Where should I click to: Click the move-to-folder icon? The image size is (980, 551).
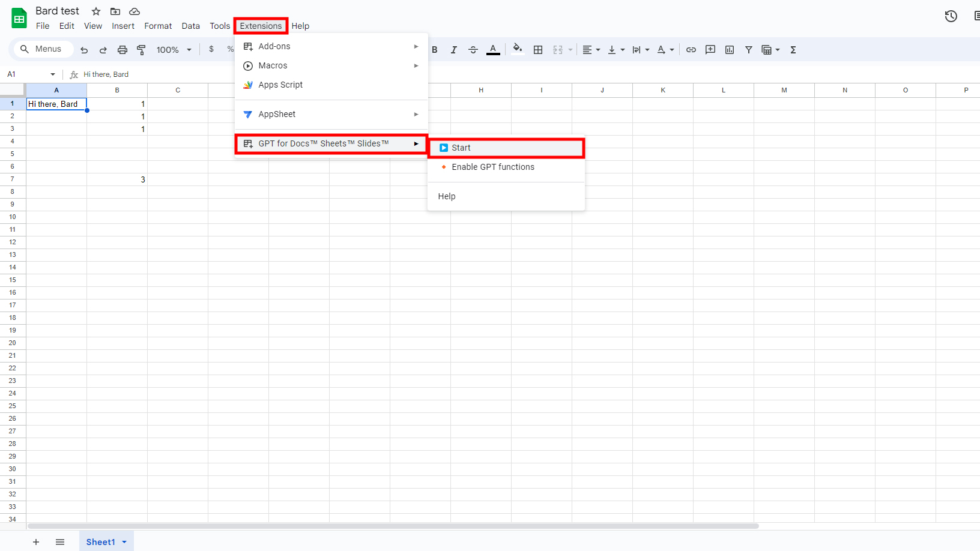pyautogui.click(x=115, y=11)
